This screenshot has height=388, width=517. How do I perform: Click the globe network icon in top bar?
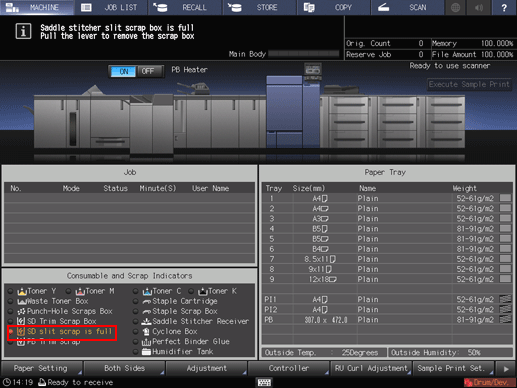pyautogui.click(x=456, y=7)
